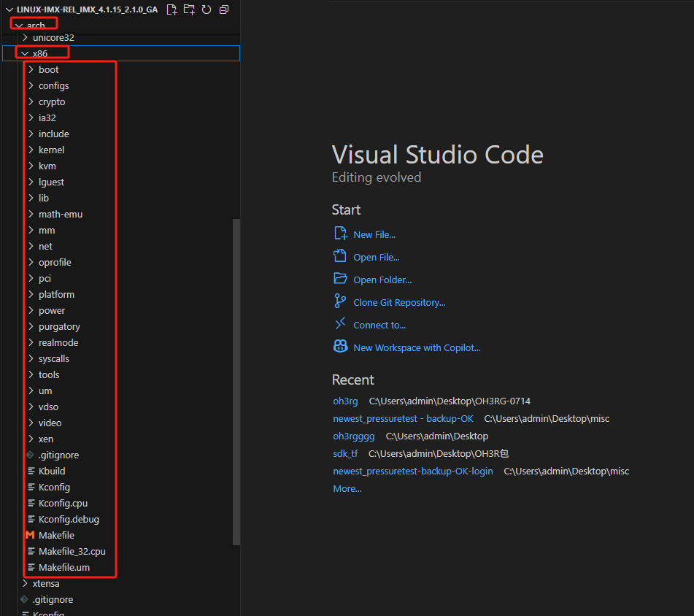Open the Open File... link

point(377,257)
